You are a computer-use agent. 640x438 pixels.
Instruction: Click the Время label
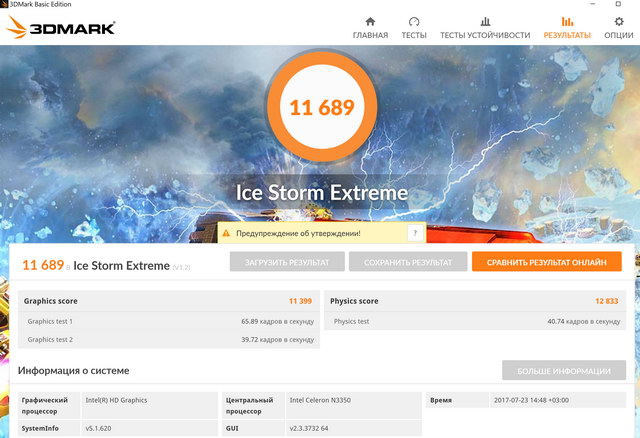(x=441, y=400)
